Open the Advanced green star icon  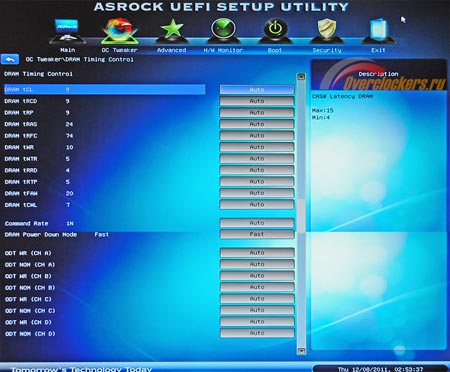pyautogui.click(x=172, y=31)
